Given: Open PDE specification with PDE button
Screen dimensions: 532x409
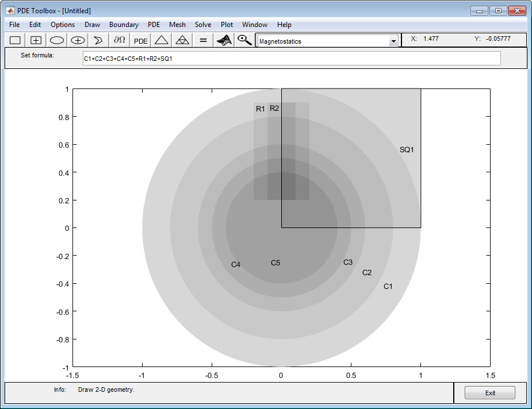Looking at the screenshot, I should (x=140, y=40).
